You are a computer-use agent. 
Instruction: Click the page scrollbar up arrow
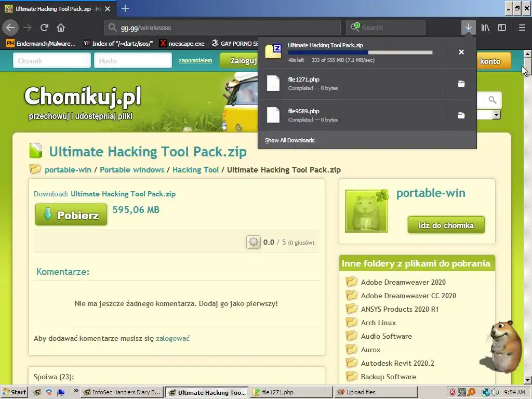pos(528,54)
